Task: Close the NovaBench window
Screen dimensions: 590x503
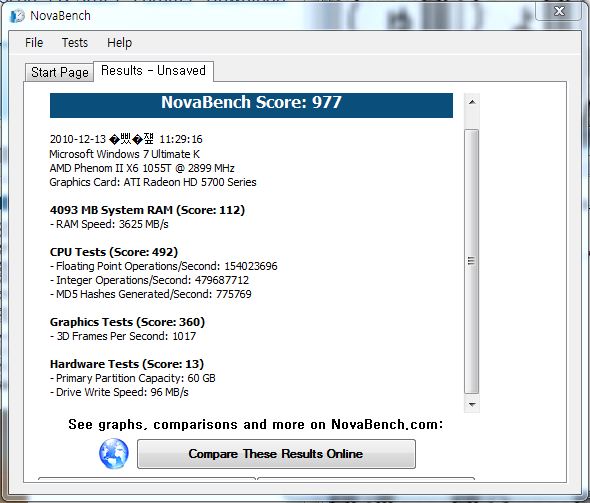Action: point(559,11)
